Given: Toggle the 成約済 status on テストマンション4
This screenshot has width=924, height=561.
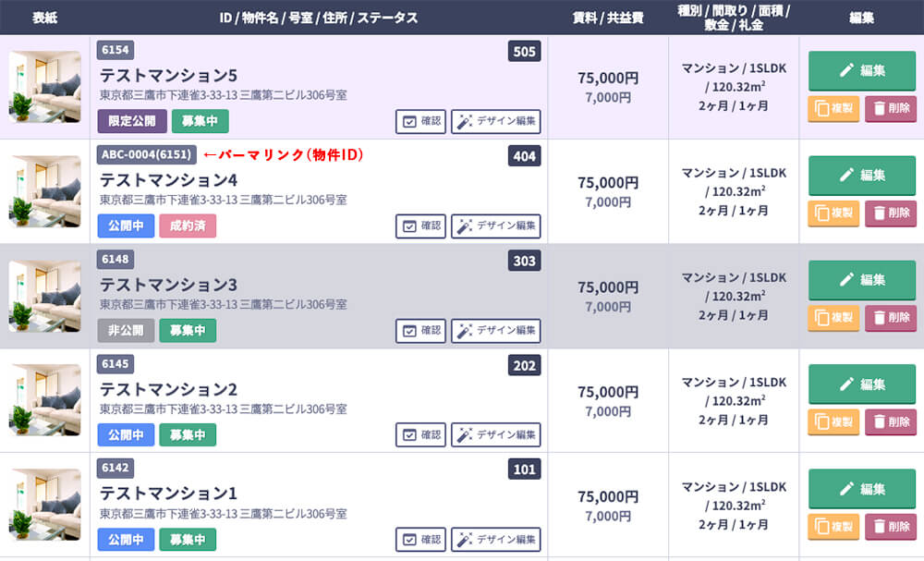Looking at the screenshot, I should tap(188, 226).
